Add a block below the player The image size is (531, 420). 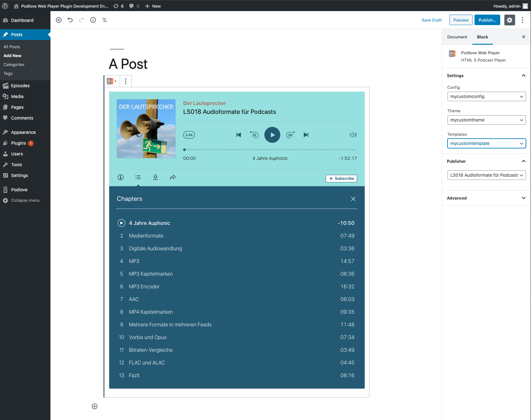[95, 406]
